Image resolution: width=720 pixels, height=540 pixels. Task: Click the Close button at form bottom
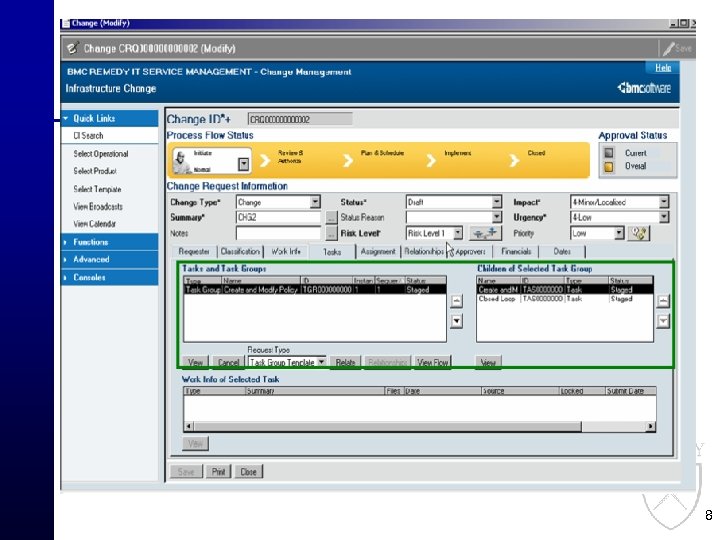pos(248,472)
